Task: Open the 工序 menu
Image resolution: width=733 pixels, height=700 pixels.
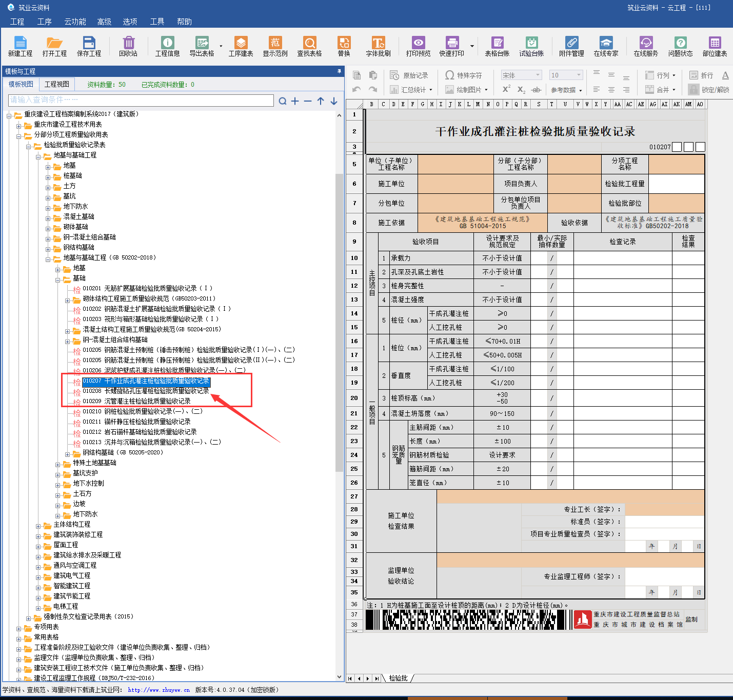Action: coord(45,22)
